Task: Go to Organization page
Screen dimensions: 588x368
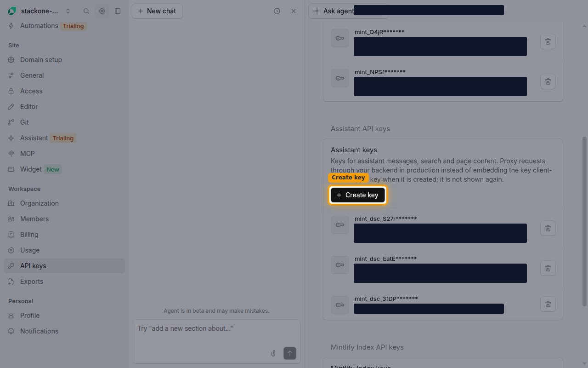Action: coord(64,203)
